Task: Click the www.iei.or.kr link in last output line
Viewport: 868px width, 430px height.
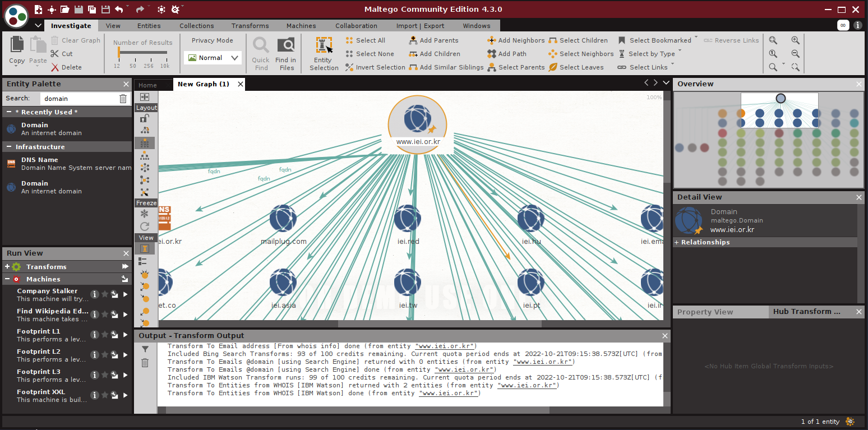Action: (449, 394)
